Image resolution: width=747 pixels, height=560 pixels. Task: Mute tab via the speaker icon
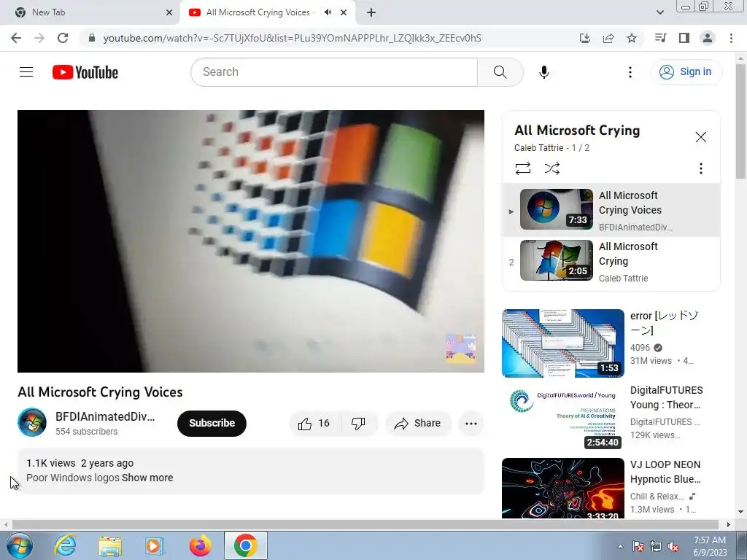[x=328, y=12]
